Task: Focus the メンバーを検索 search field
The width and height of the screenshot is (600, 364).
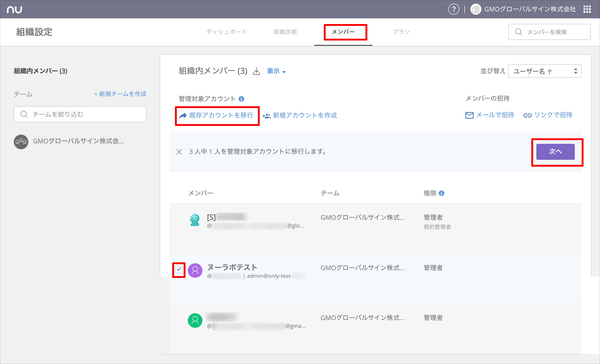Action: [x=549, y=32]
